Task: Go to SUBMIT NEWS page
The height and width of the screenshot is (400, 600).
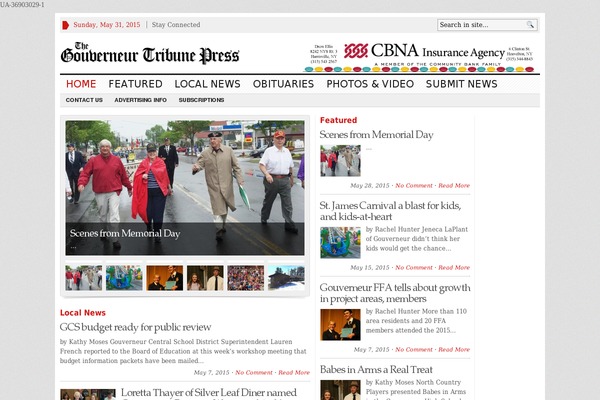Action: click(461, 84)
